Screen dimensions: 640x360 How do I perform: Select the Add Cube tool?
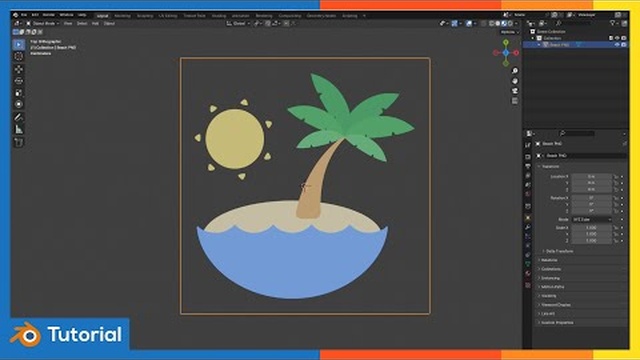(19, 142)
